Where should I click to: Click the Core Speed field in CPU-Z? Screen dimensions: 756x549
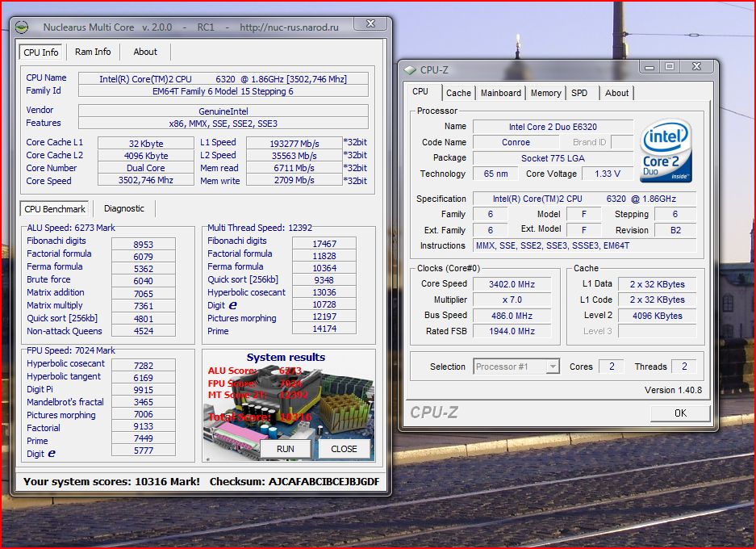tap(511, 284)
